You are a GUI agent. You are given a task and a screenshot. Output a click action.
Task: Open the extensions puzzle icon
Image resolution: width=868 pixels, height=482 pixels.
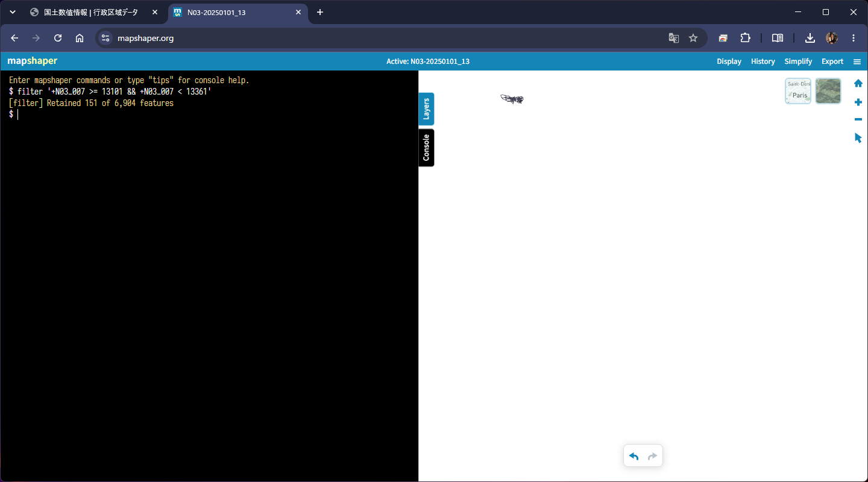pos(745,38)
